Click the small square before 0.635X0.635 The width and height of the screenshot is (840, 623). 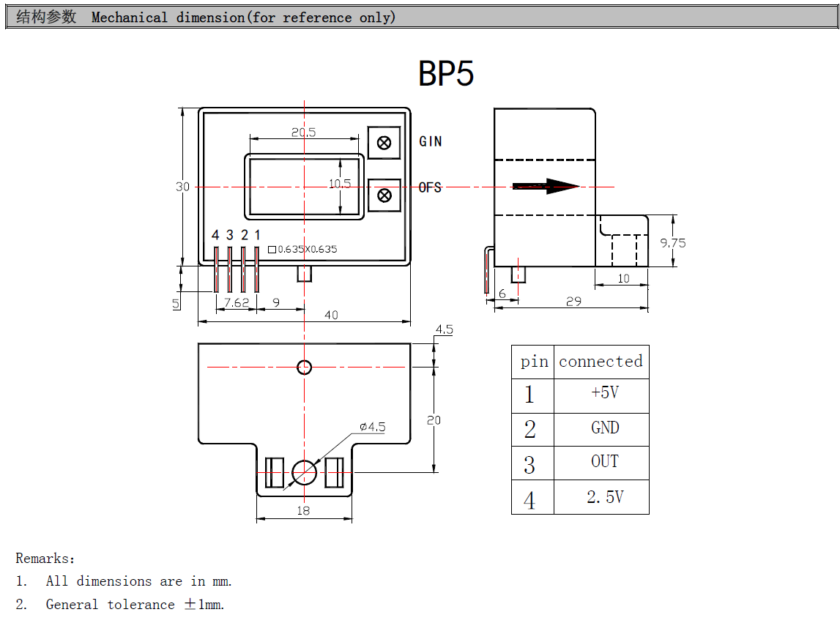click(272, 250)
